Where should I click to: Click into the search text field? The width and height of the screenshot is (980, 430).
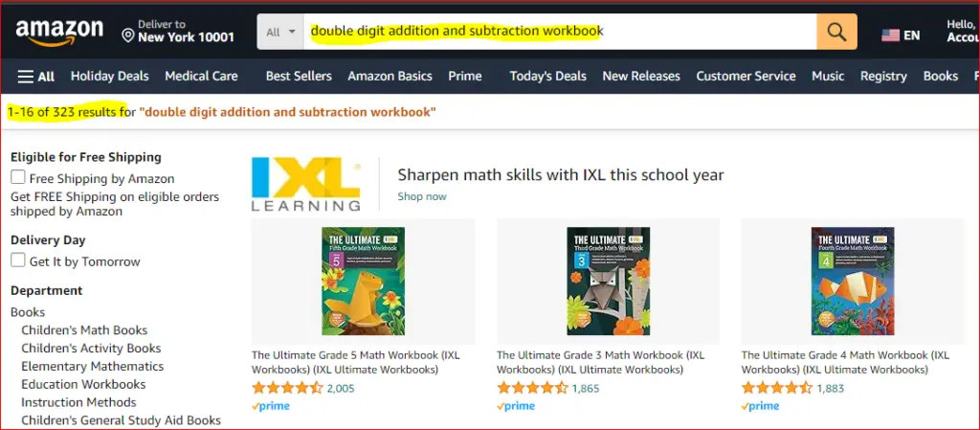pyautogui.click(x=560, y=32)
